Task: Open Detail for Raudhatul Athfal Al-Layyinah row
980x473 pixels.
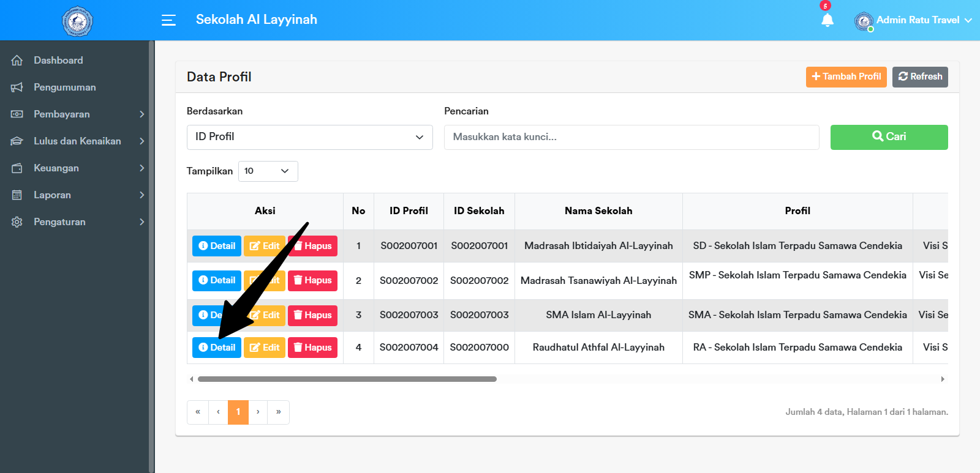Action: 217,348
